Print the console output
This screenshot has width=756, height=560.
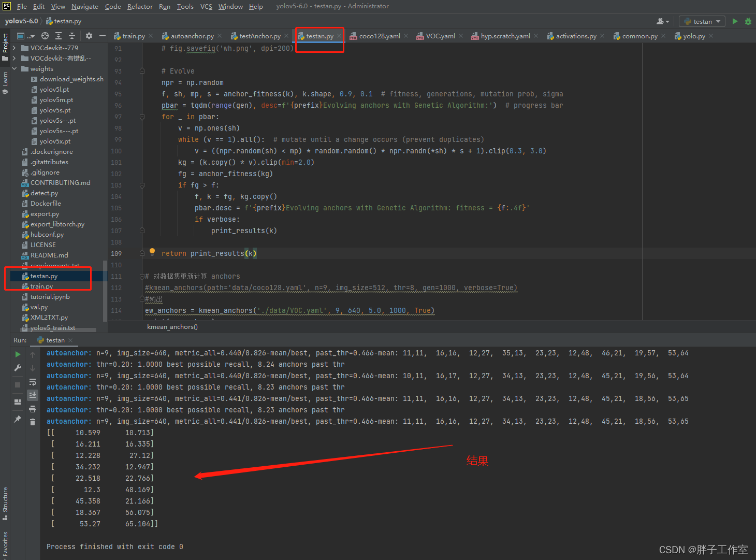click(x=33, y=409)
